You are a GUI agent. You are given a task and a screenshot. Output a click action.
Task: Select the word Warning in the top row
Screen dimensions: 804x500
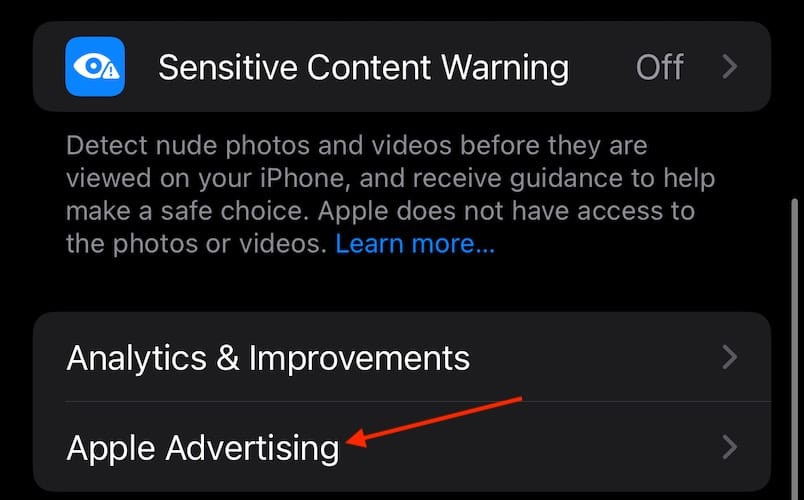click(505, 68)
